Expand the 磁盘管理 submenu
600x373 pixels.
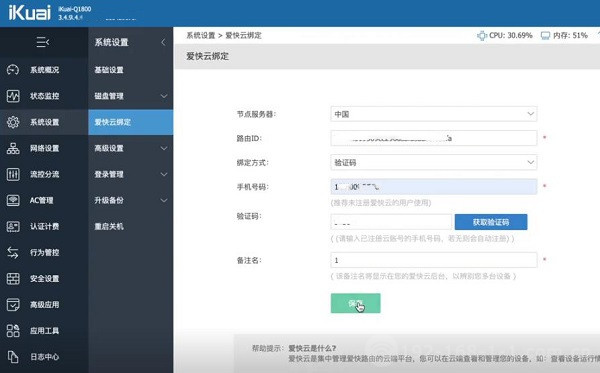(x=130, y=96)
